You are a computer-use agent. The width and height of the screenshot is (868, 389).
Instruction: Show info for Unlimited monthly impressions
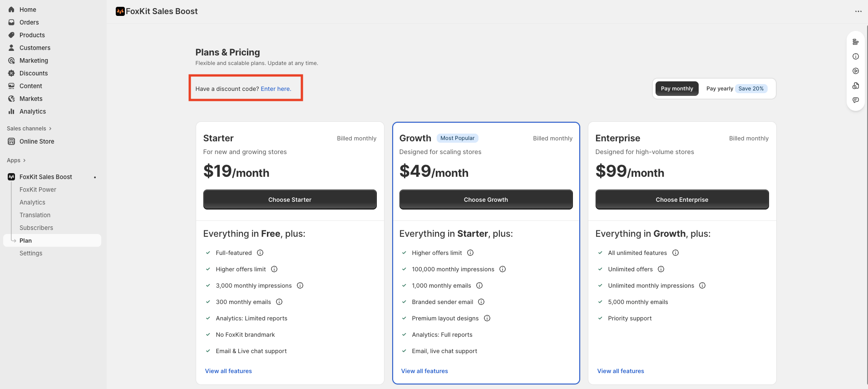point(702,285)
